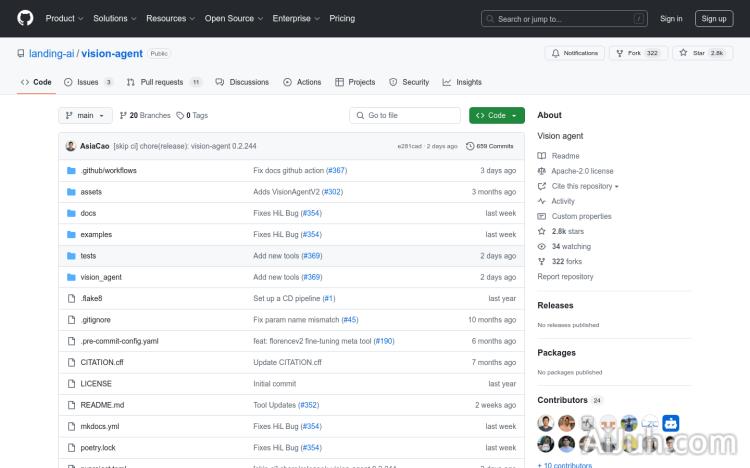Click the commit history clock icon
Screen dimensions: 750x468
[x=470, y=146]
